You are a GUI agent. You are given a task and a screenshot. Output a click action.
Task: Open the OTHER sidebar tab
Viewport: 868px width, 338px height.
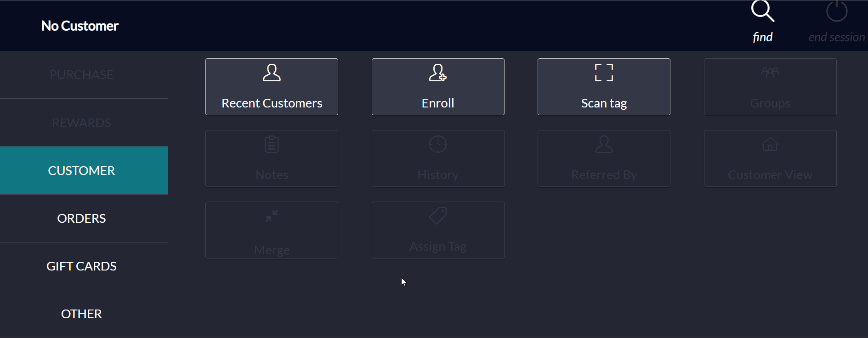point(84,314)
